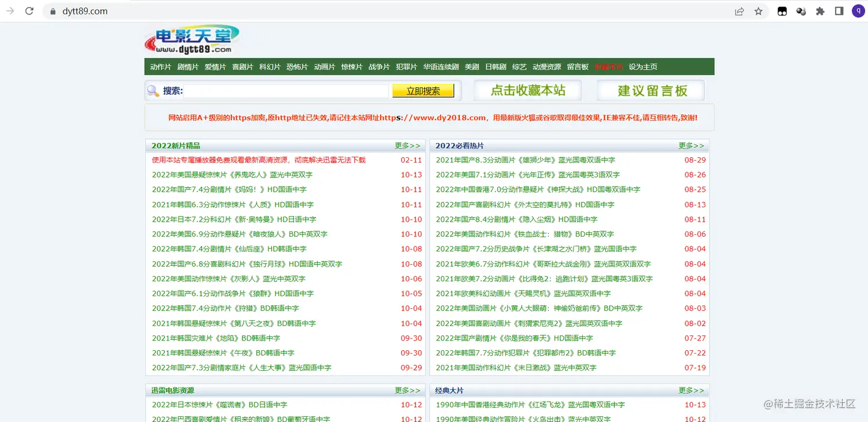
Task: Click the 电影天堂 site logo
Action: tap(192, 40)
